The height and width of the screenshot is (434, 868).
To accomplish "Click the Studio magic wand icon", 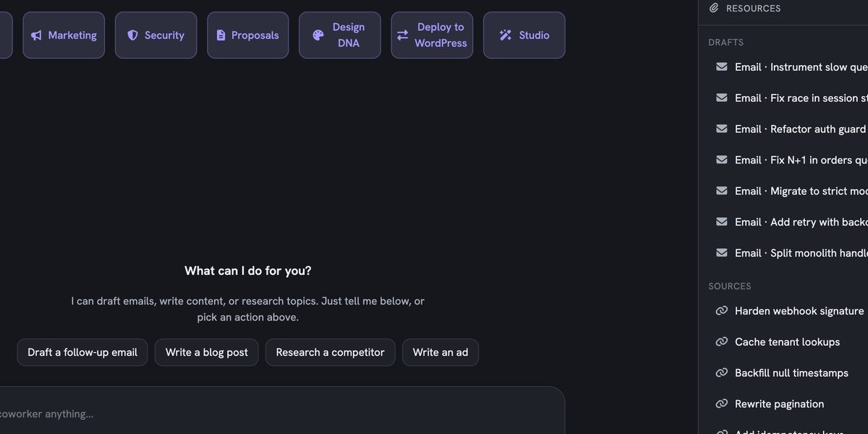I will click(506, 35).
